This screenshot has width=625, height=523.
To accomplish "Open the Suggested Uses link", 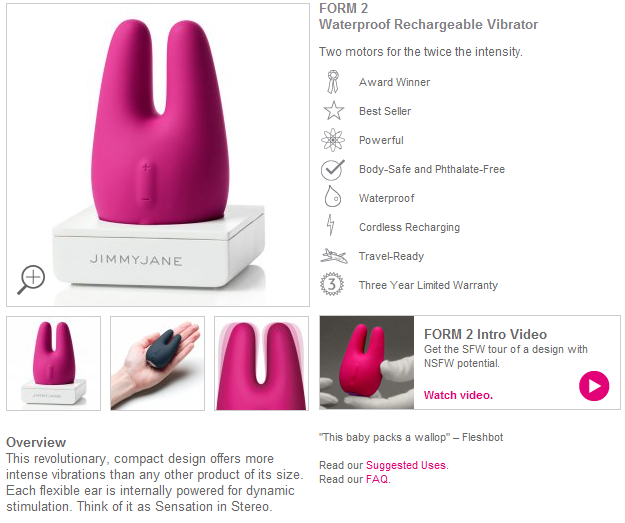I will pyautogui.click(x=406, y=465).
